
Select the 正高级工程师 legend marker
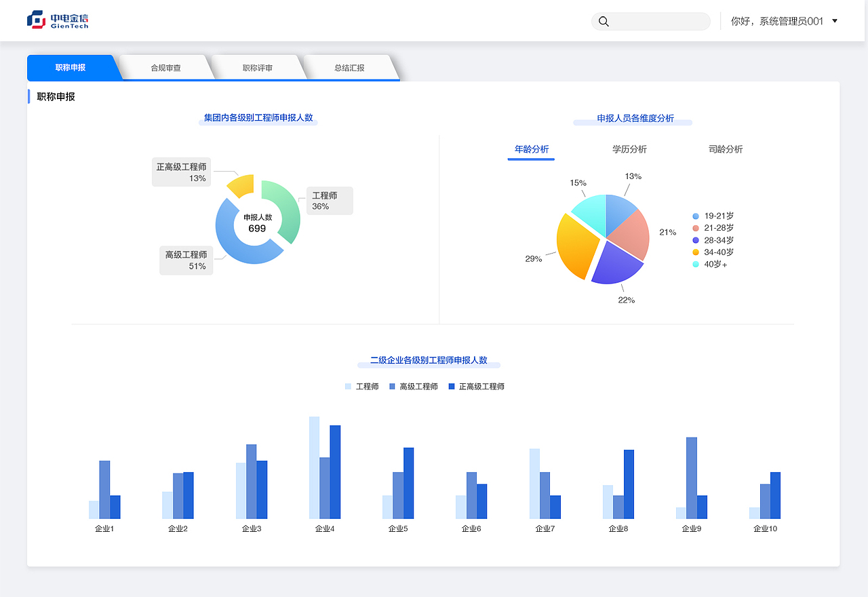(451, 386)
